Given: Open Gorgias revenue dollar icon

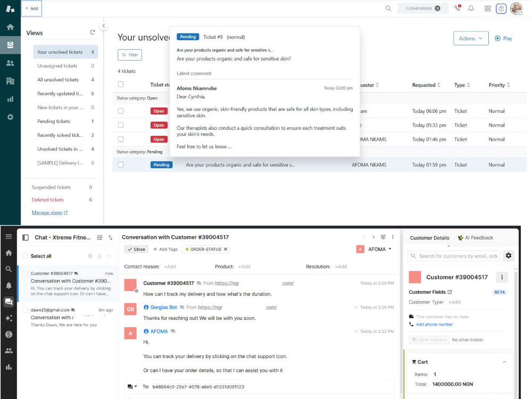Looking at the screenshot, I should coord(9,334).
